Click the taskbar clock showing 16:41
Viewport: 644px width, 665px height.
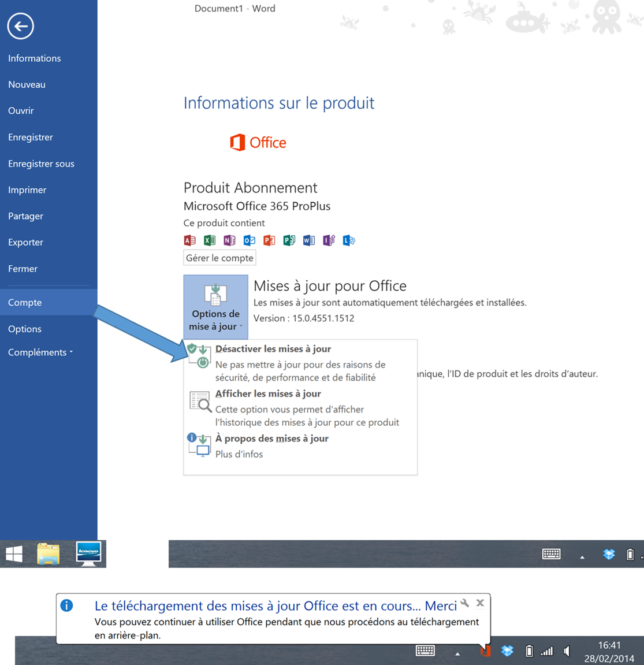pos(609,652)
